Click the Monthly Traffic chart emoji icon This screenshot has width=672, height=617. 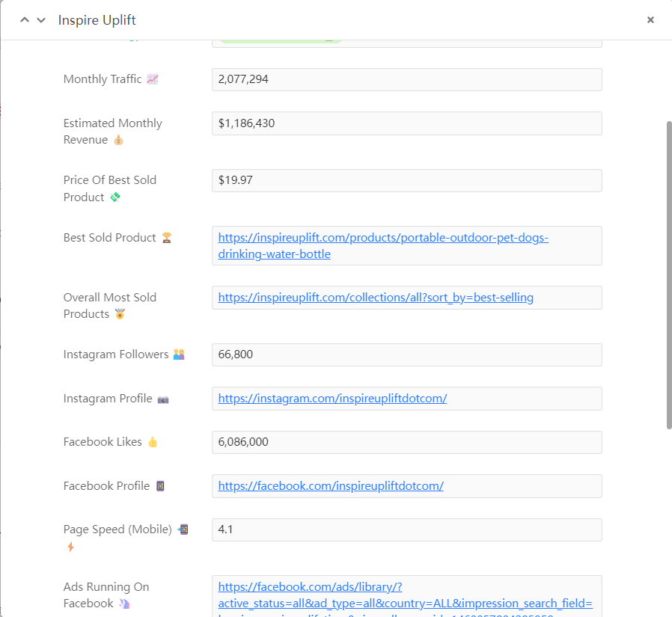[x=153, y=79]
